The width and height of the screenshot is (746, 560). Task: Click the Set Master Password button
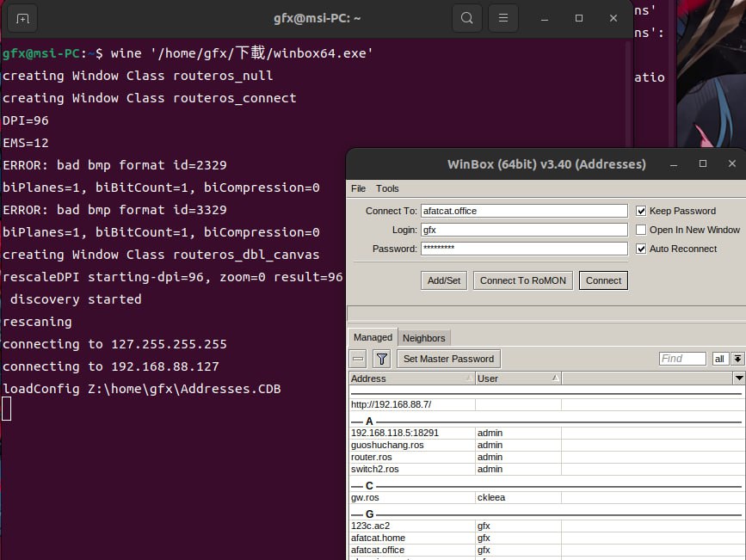pyautogui.click(x=448, y=359)
